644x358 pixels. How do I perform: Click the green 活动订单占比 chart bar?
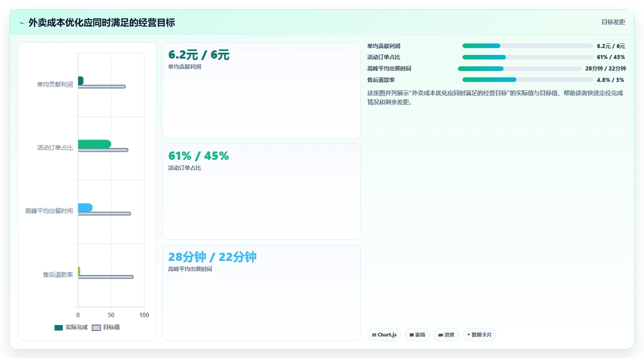point(94,144)
